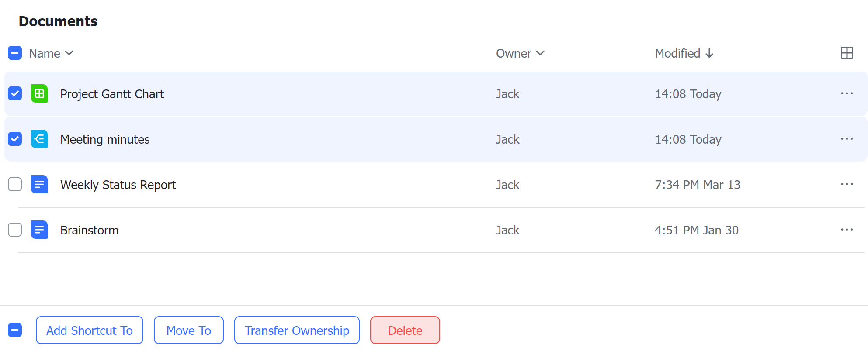Open the green spreadsheet icon beside Project Gantt Chart
Viewport: 868px width, 351px height.
[39, 93]
